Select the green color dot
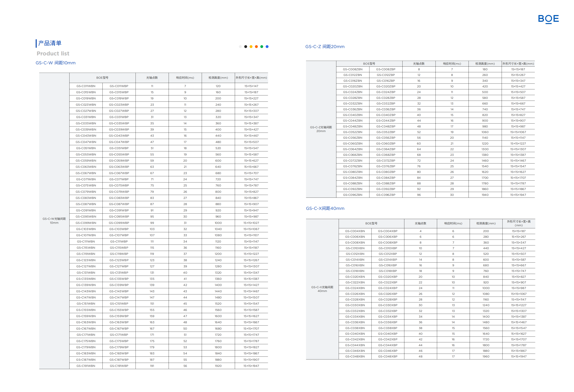 262,47
